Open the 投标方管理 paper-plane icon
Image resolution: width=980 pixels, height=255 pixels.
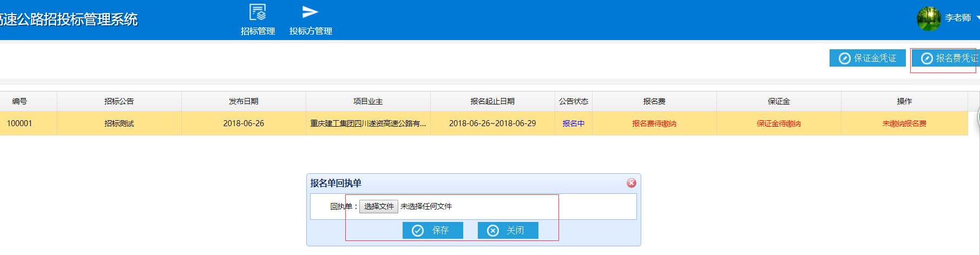tap(310, 13)
